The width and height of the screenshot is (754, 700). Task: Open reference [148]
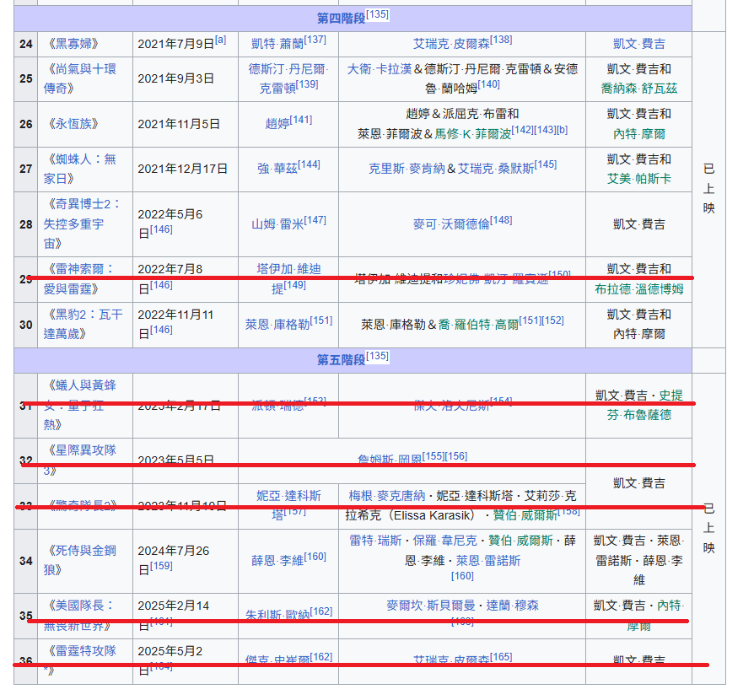(x=501, y=220)
